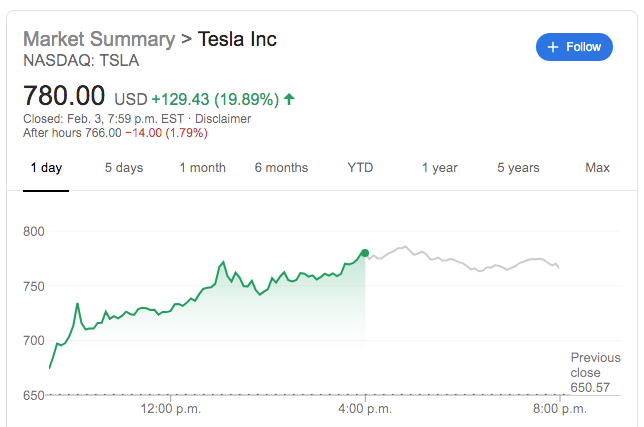Click the 4:00 p.m. axis label
The height and width of the screenshot is (427, 644).
[x=365, y=409]
